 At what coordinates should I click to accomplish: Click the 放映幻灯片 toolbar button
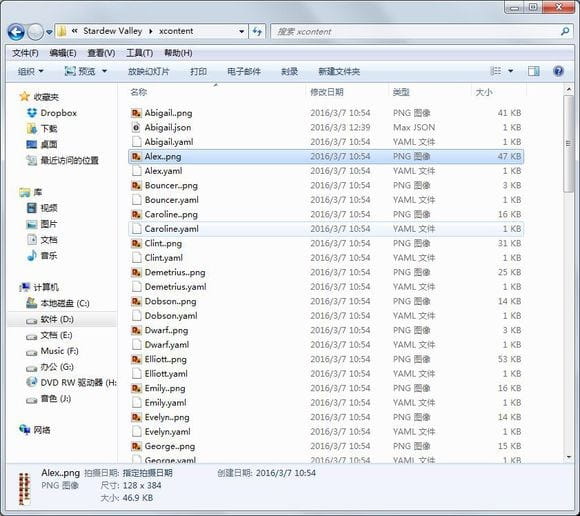coord(148,71)
